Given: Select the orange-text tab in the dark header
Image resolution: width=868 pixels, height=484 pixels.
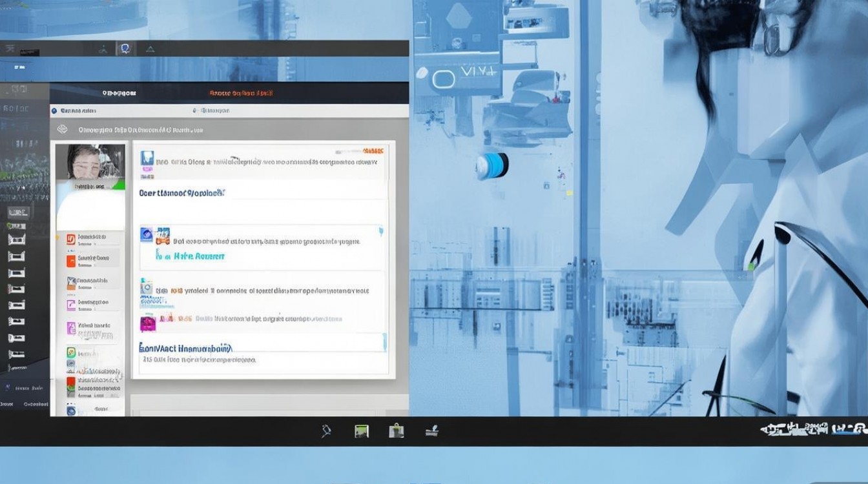Looking at the screenshot, I should (x=240, y=93).
